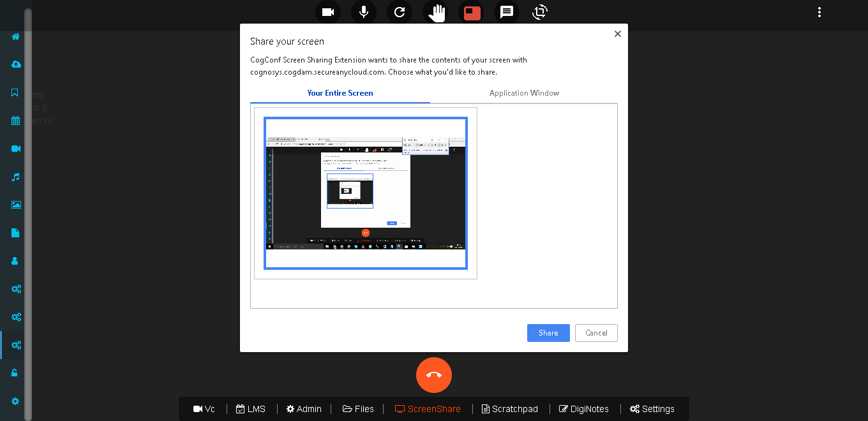The width and height of the screenshot is (868, 421).
Task: Click the home icon in sidebar
Action: click(16, 36)
